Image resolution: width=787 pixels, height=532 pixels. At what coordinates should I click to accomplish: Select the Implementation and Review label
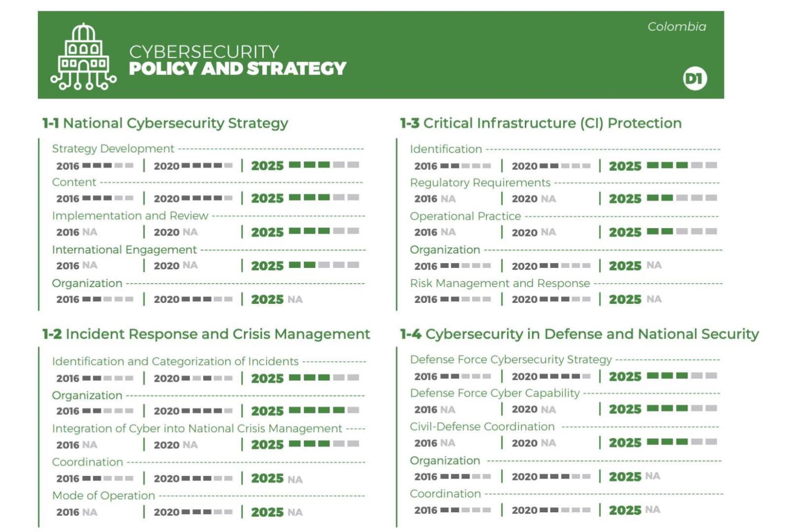pyautogui.click(x=130, y=216)
